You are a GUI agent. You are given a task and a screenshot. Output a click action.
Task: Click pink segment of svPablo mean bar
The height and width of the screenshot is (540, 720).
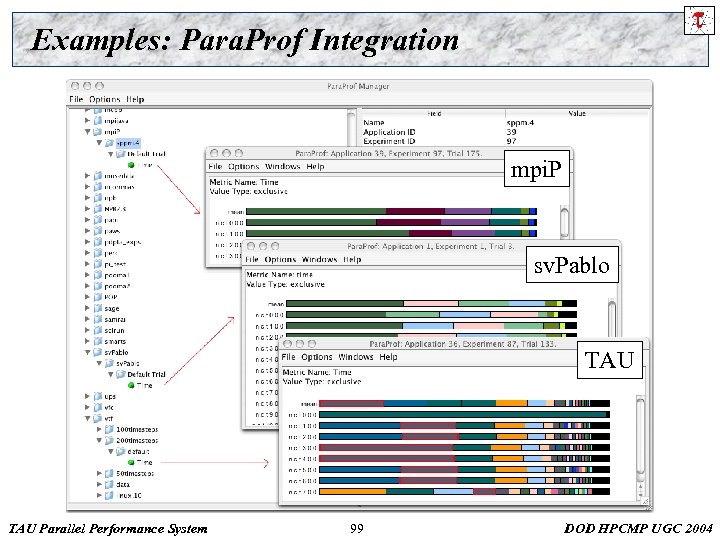(x=431, y=304)
